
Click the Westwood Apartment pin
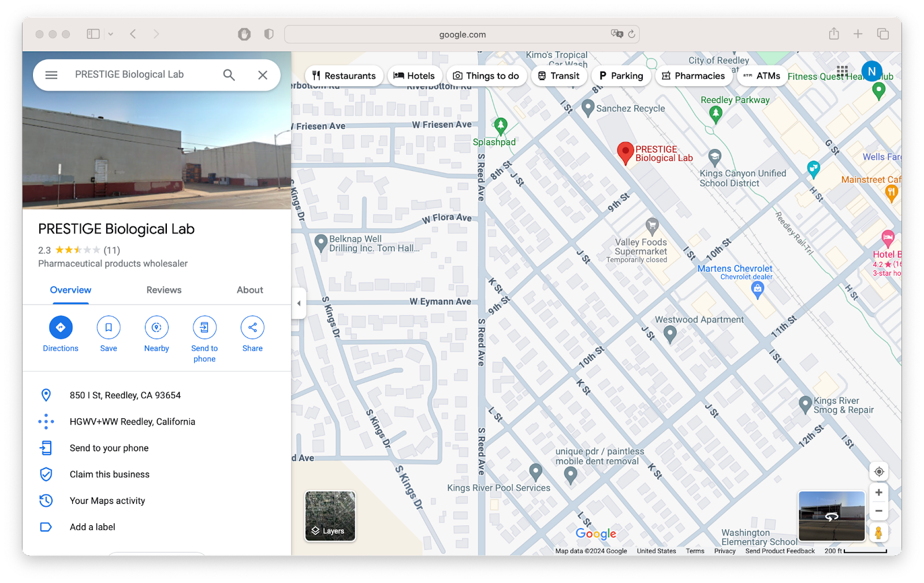[x=670, y=335]
